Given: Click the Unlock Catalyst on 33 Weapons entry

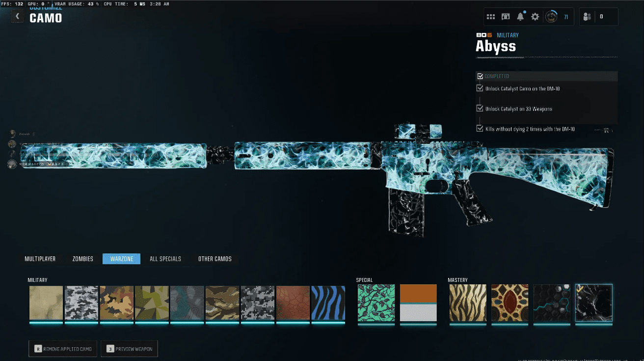Looking at the screenshot, I should point(480,109).
